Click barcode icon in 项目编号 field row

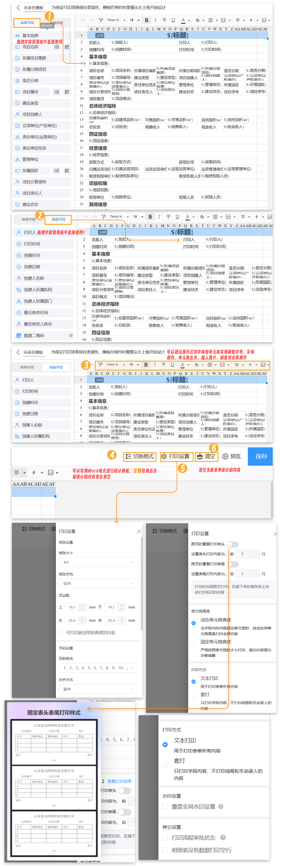[x=56, y=92]
